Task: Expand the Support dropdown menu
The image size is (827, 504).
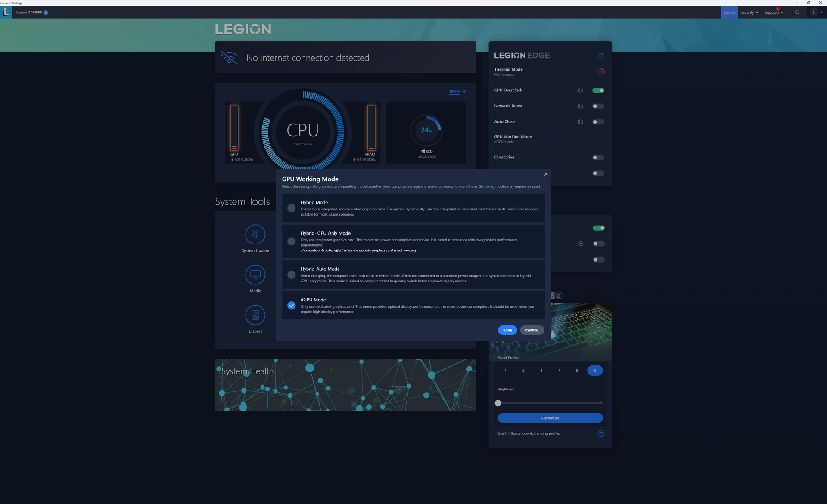Action: coord(774,12)
